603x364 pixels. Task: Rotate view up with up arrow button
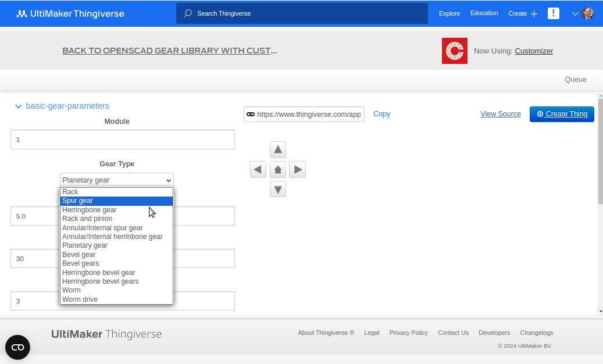277,149
